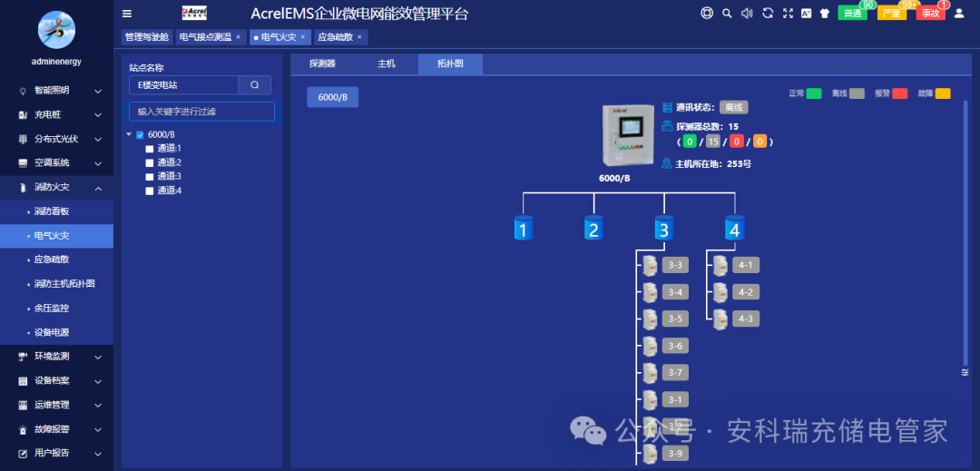
Task: Click the search magnifier in top bar
Action: (x=726, y=13)
